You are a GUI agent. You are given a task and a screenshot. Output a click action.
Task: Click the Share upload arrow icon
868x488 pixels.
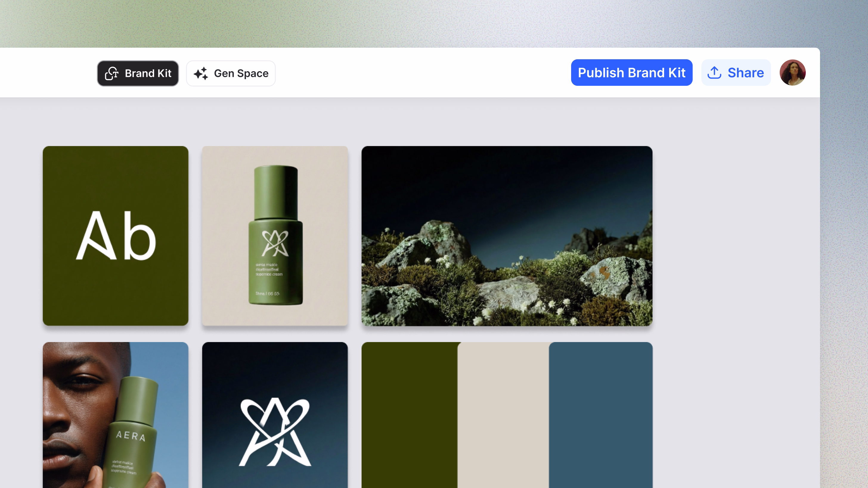tap(714, 73)
